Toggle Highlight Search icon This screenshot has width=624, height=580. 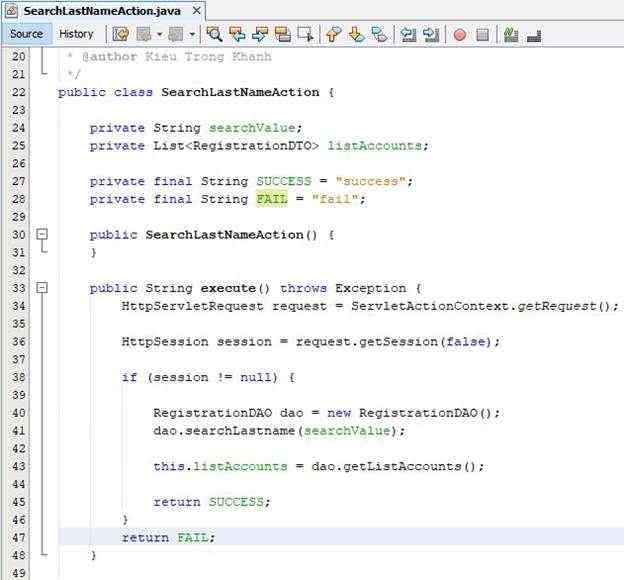(283, 34)
